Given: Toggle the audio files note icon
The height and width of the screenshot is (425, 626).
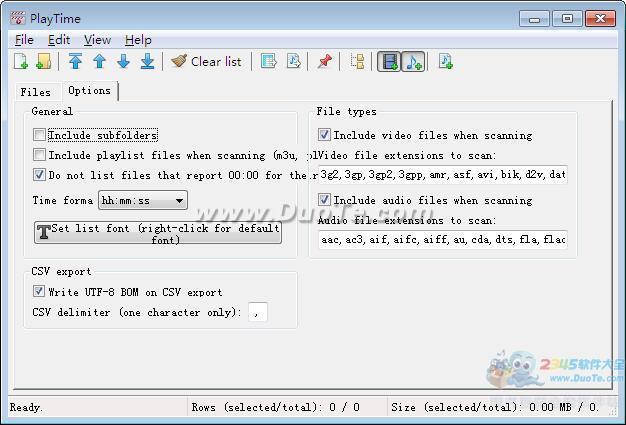Looking at the screenshot, I should click(x=413, y=62).
